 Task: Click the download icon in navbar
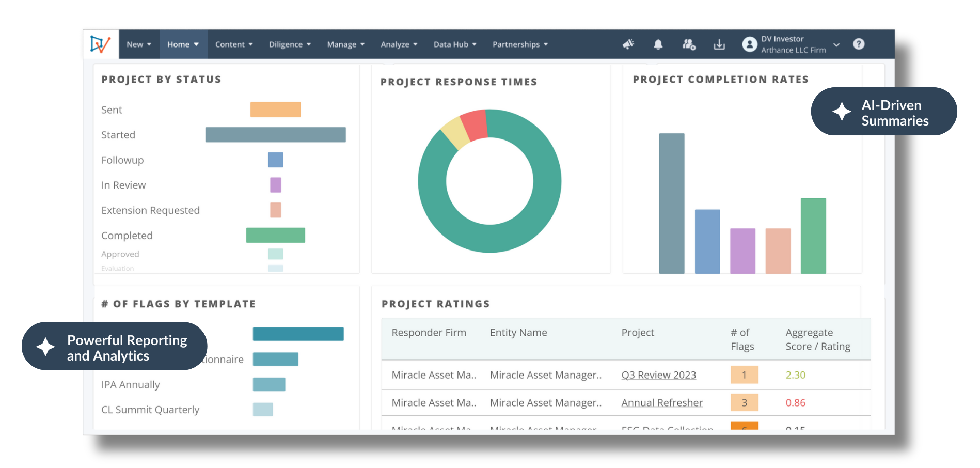719,44
